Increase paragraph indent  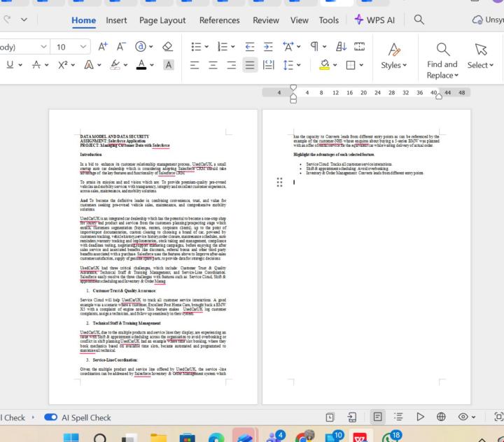[x=268, y=47]
